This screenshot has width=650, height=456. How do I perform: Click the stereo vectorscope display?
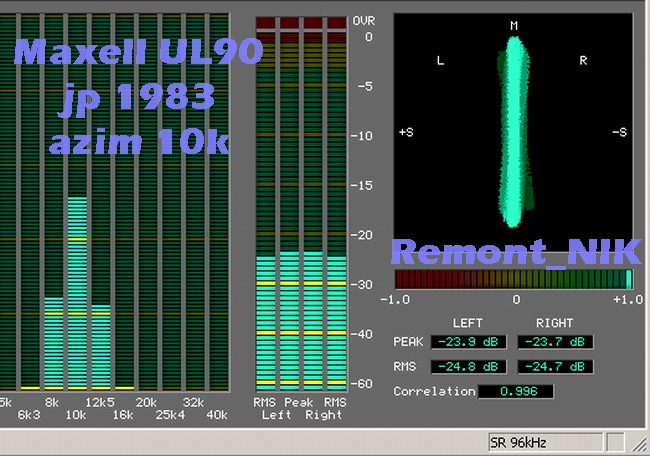pos(513,130)
